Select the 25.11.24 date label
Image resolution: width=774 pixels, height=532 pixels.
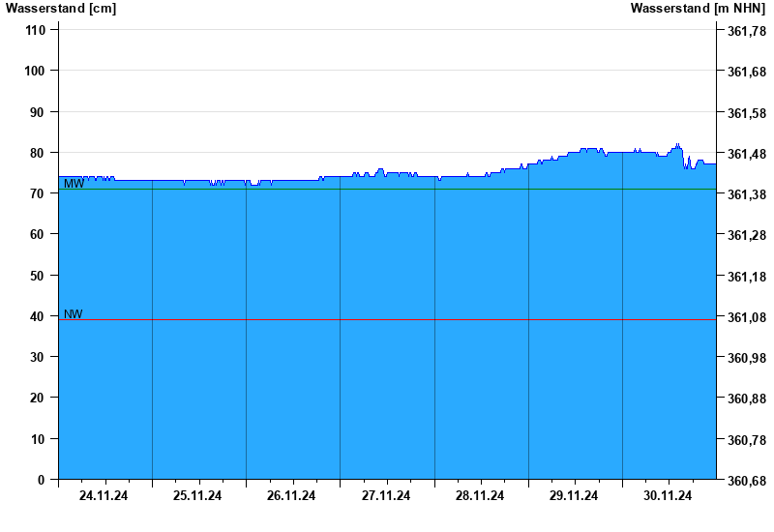[197, 496]
